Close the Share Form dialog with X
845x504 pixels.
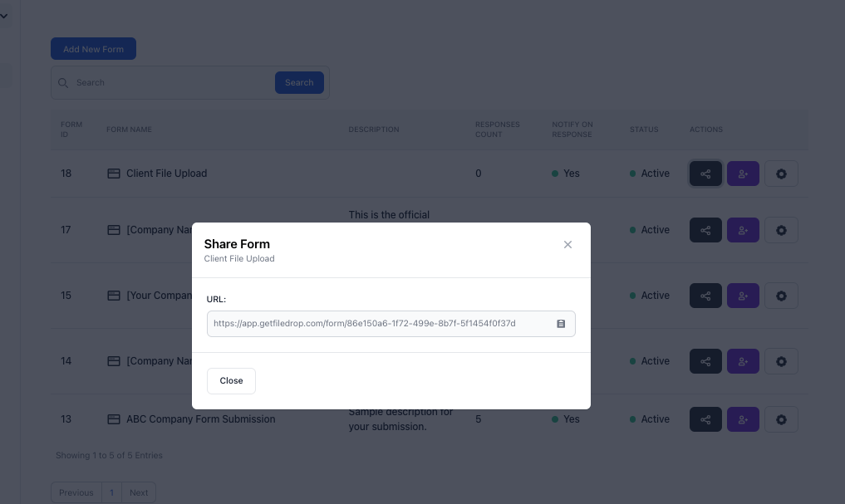[x=567, y=244]
